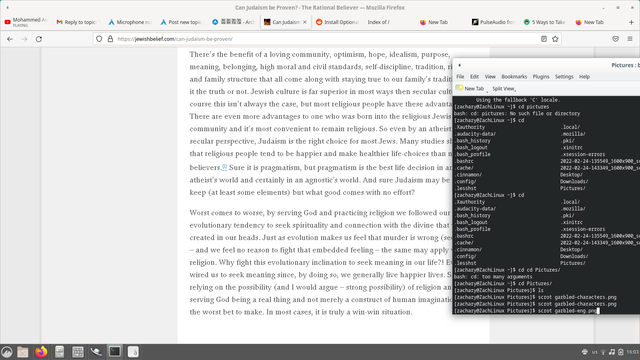
Task: Follow the footnote link after 'believers.'
Action: tap(224, 167)
